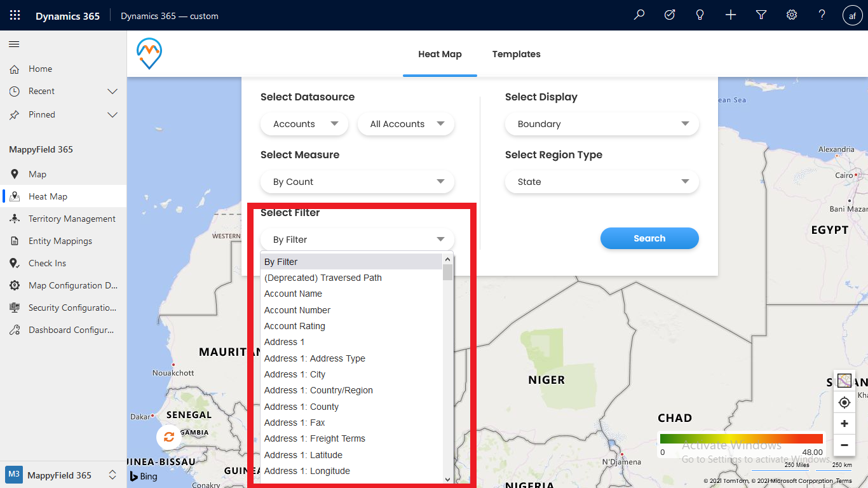Select 'Address 1: Fax' option
Viewport: 868px width, 488px height.
[351, 423]
